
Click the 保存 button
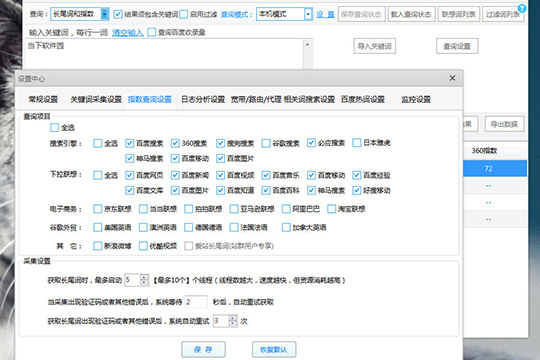(203, 349)
